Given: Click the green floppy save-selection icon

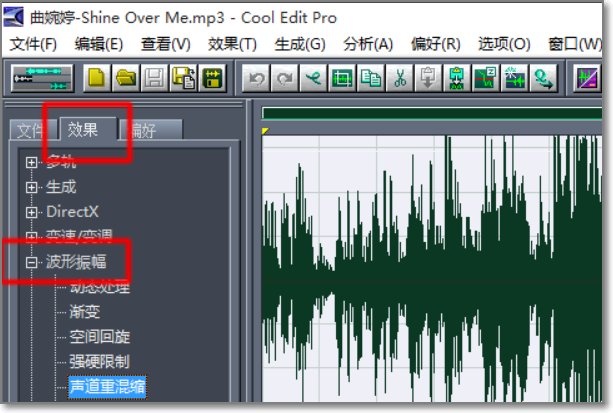Looking at the screenshot, I should click(x=212, y=78).
